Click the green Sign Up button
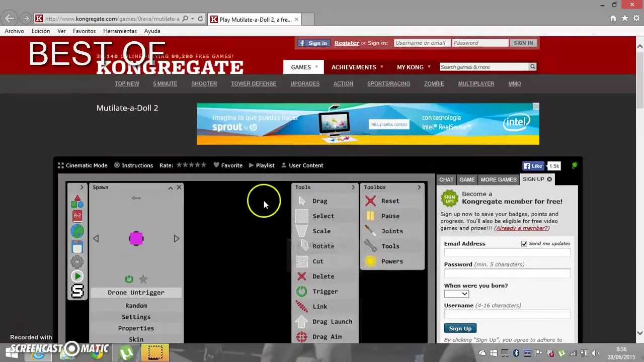 pyautogui.click(x=460, y=328)
